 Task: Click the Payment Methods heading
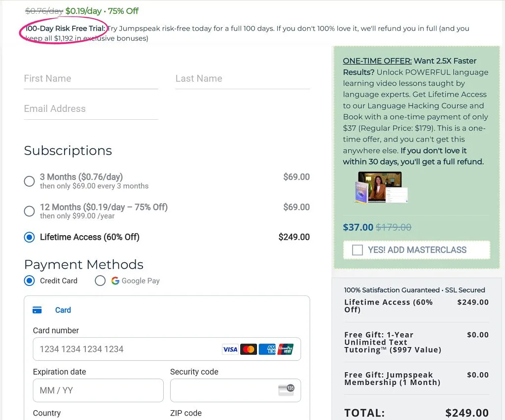tap(84, 265)
